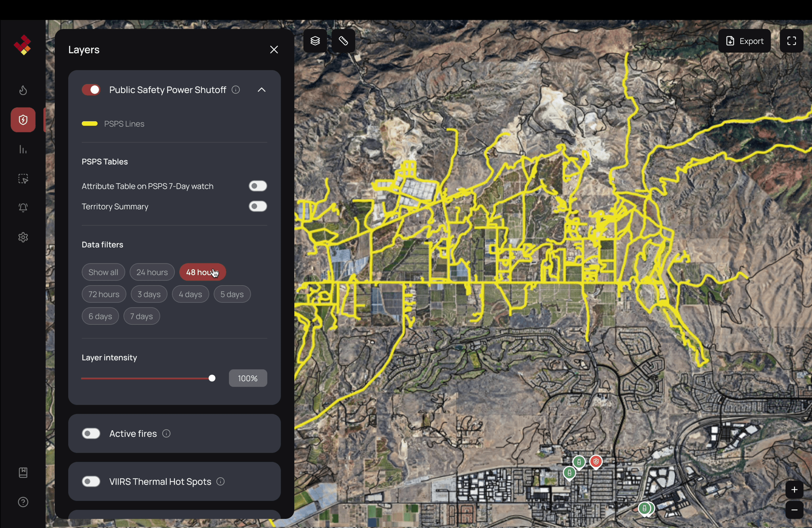This screenshot has height=528, width=812.
Task: Click the 'PSPS Tables' heading
Action: [105, 162]
